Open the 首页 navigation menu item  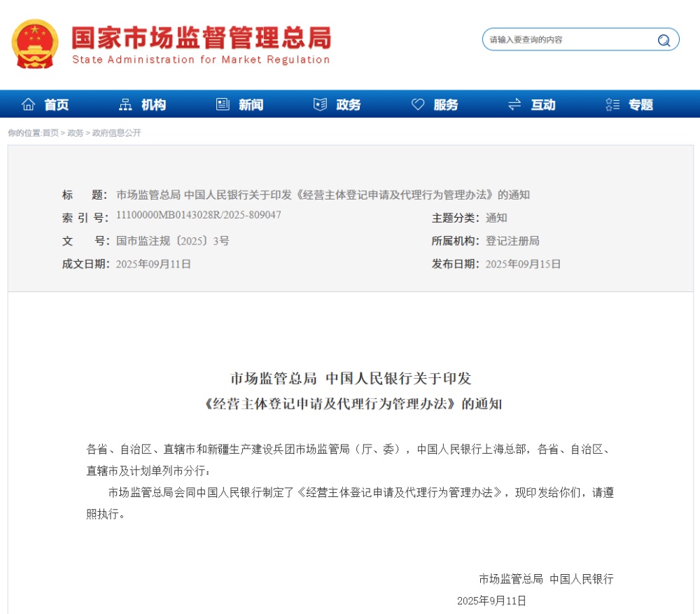coord(57,105)
